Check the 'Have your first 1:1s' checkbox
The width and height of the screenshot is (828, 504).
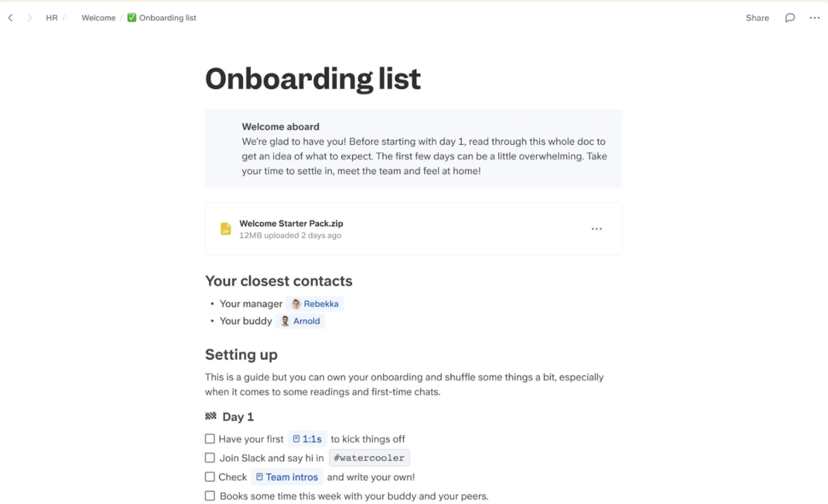coord(210,438)
